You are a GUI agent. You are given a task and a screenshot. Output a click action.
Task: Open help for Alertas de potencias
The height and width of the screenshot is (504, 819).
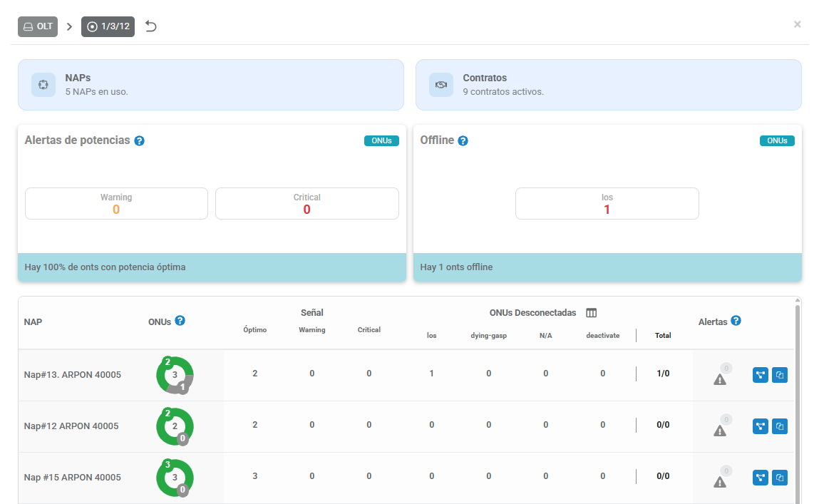(x=140, y=141)
